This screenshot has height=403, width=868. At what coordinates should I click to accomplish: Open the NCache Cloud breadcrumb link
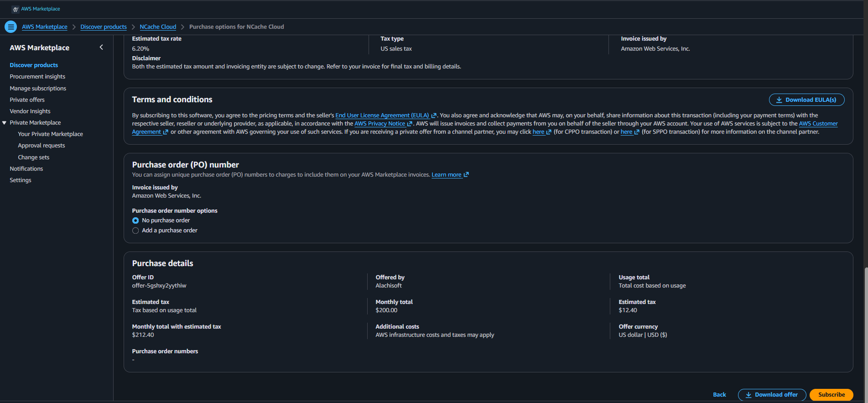coord(158,27)
